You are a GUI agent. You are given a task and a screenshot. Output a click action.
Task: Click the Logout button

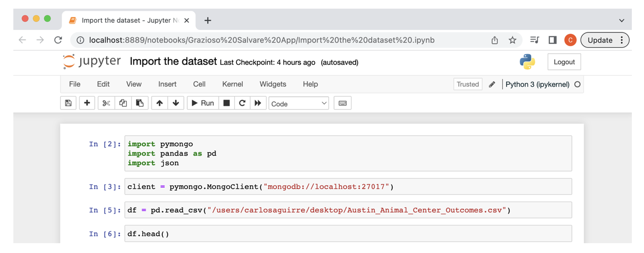tap(564, 62)
